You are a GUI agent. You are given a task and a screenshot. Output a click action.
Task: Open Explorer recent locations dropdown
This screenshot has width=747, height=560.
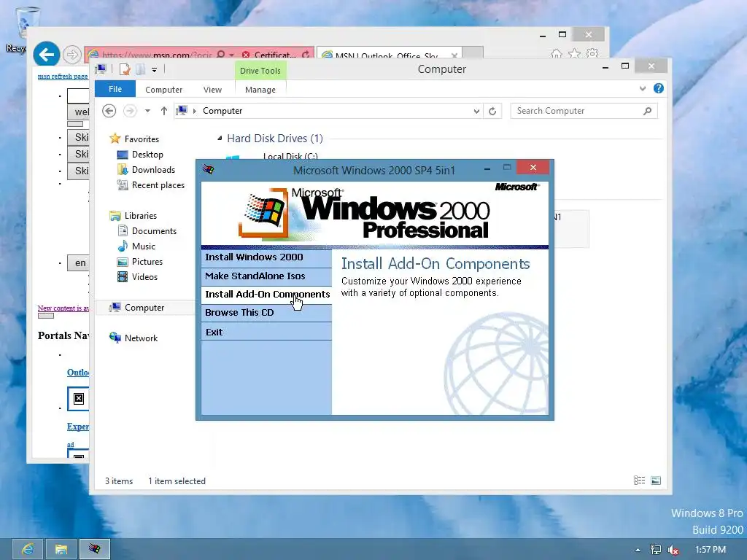click(147, 111)
